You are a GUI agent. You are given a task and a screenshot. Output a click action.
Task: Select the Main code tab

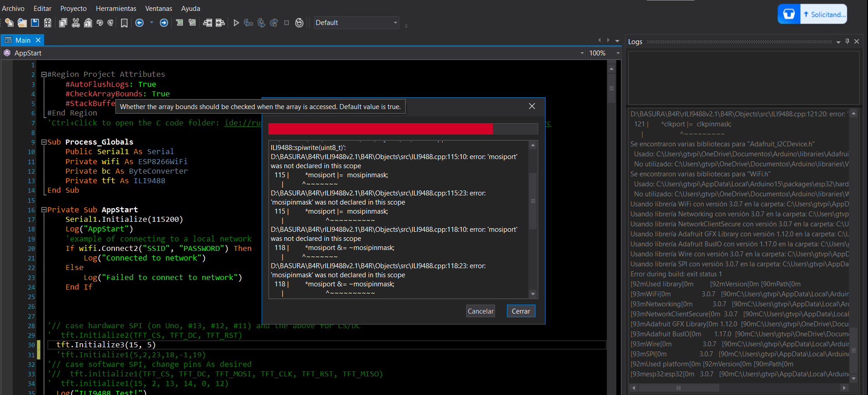(x=22, y=40)
